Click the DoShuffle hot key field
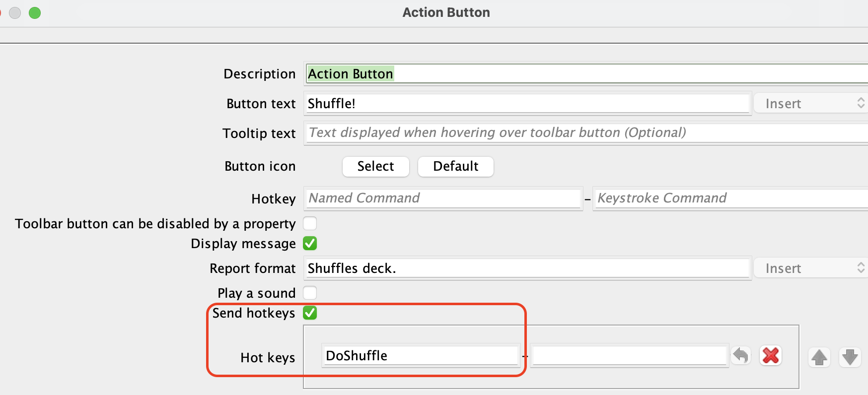The height and width of the screenshot is (395, 868). (x=421, y=355)
